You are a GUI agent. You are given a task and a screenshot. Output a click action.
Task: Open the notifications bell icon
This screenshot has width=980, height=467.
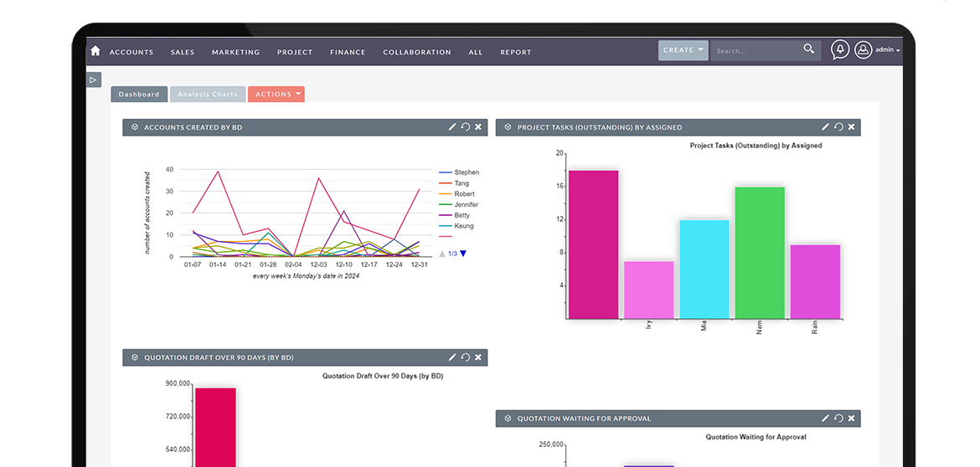(x=840, y=50)
